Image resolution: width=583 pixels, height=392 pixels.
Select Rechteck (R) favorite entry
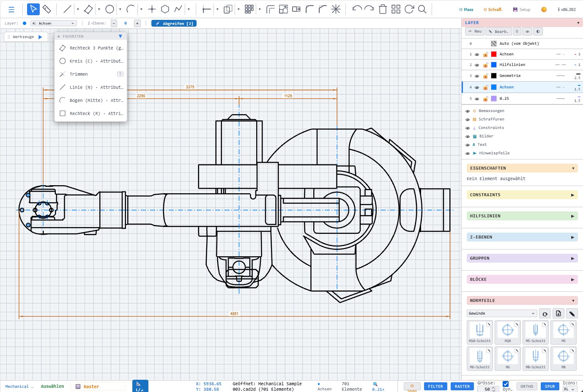click(91, 114)
